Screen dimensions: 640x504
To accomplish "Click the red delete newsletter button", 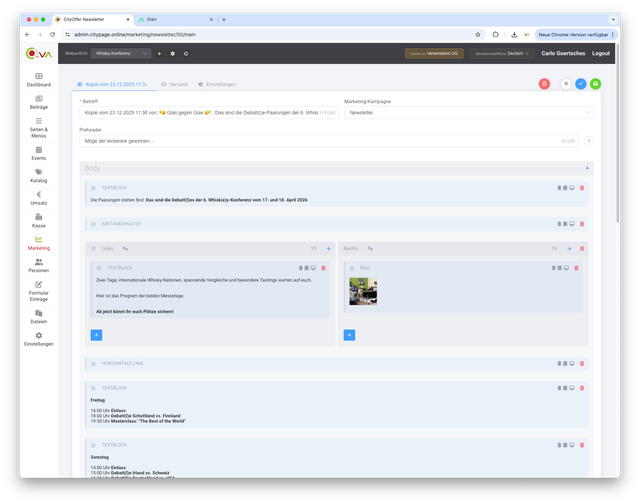I will [x=544, y=84].
